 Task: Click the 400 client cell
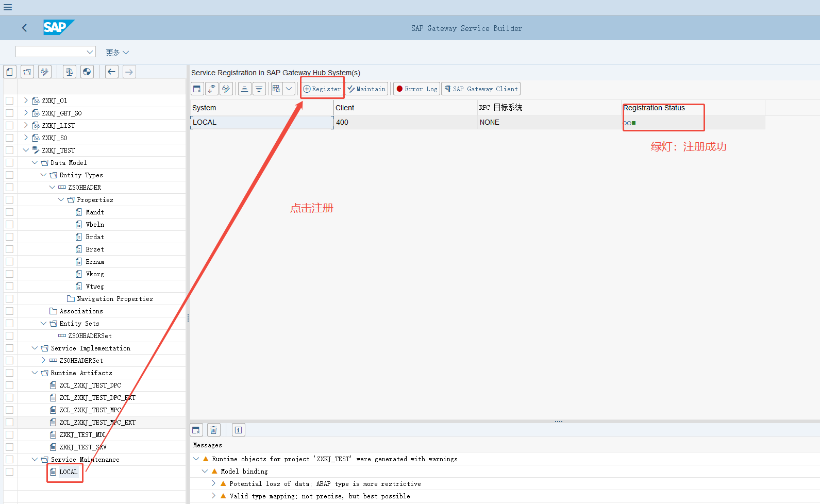click(406, 122)
